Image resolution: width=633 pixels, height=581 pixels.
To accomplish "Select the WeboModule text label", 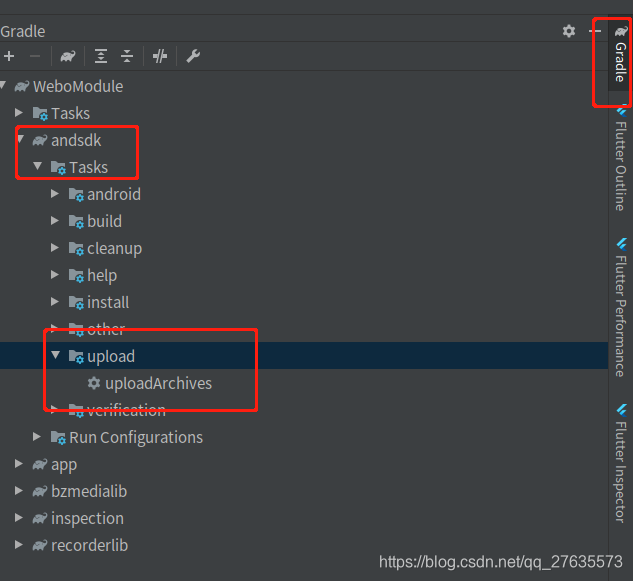I will [x=78, y=86].
